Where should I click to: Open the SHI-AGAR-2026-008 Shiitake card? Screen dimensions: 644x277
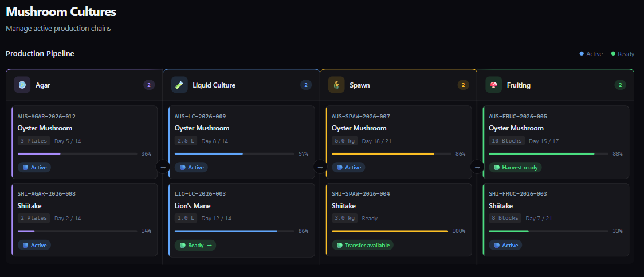[84, 206]
